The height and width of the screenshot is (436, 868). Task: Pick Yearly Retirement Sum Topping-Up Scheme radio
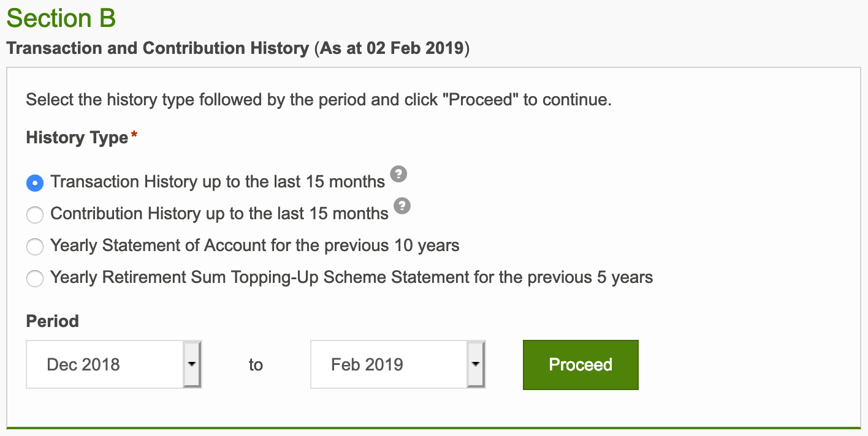35,279
